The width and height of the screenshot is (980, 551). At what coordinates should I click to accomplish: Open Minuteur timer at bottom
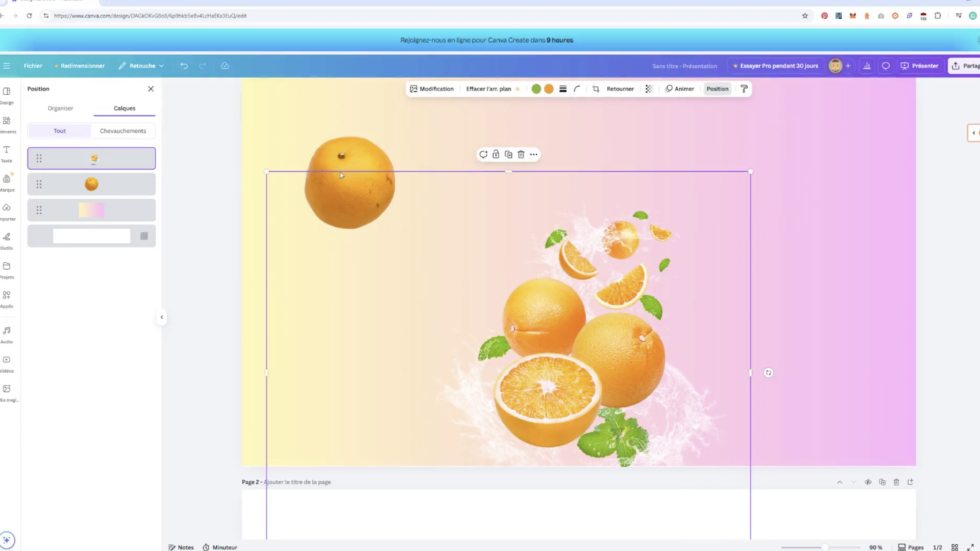[x=220, y=547]
